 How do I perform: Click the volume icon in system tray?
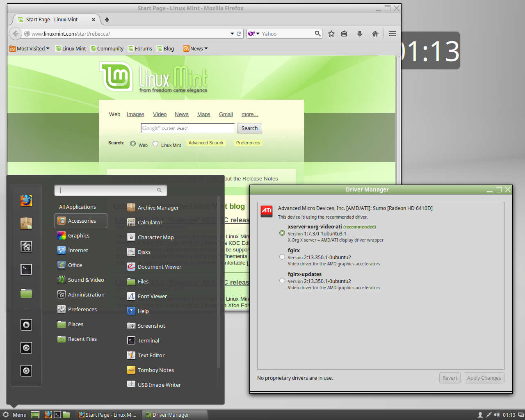pos(497,415)
